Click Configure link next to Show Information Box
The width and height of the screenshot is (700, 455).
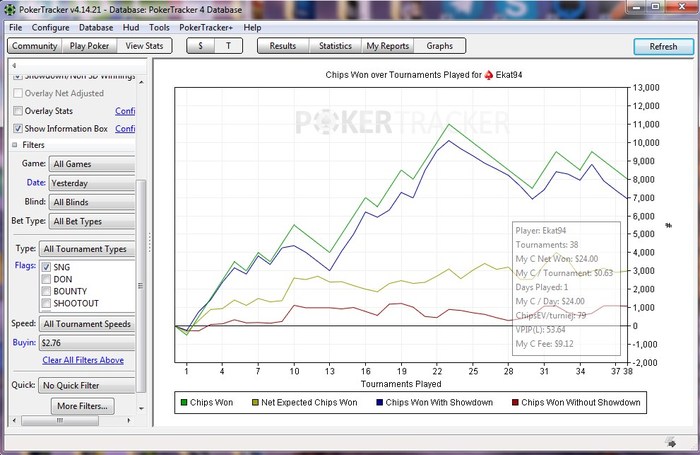tap(125, 129)
